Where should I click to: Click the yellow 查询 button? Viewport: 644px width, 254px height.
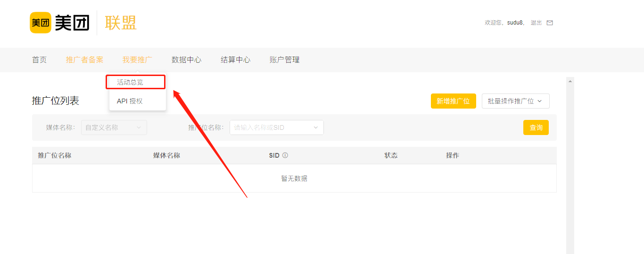536,127
